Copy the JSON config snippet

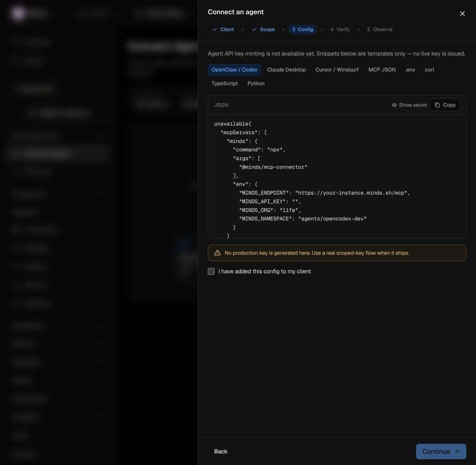445,105
